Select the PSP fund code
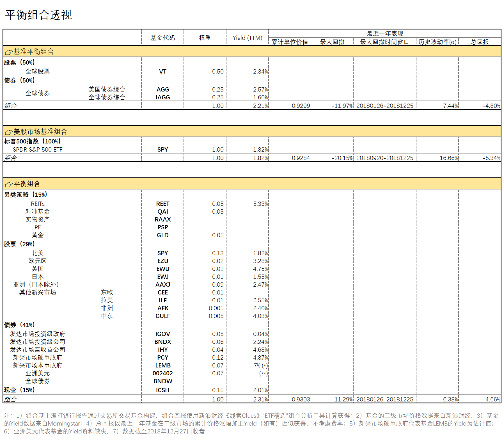 163,227
